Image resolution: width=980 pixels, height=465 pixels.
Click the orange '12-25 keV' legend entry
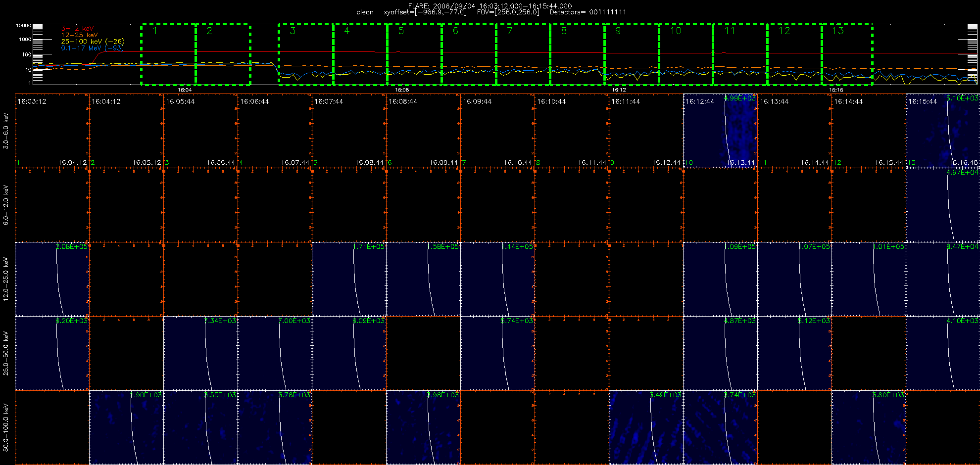pyautogui.click(x=79, y=35)
